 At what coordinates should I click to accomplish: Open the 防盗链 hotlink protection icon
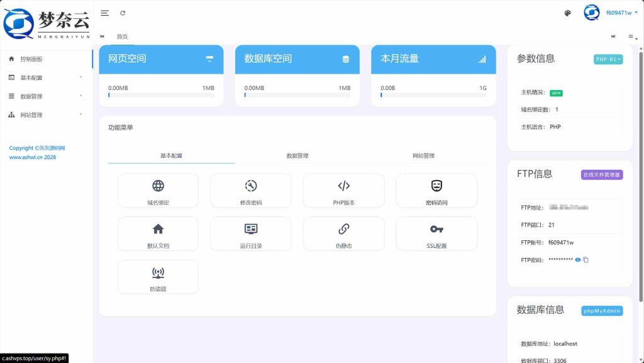click(158, 272)
